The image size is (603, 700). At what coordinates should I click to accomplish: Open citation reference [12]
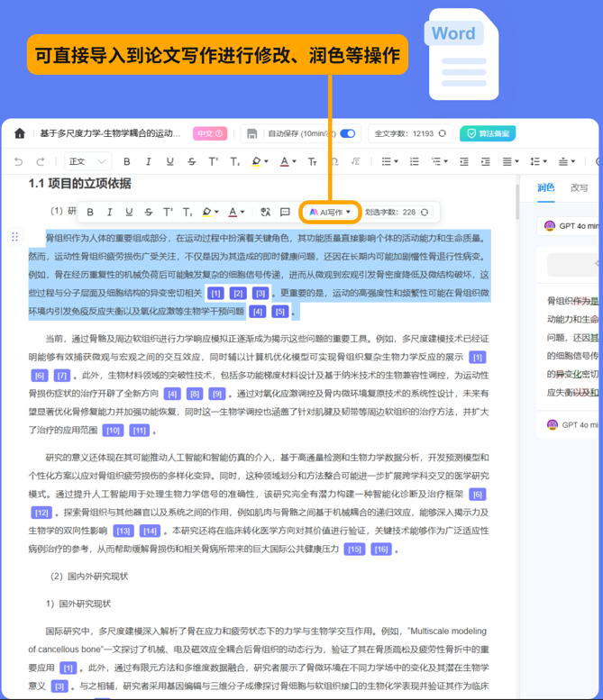[41, 513]
